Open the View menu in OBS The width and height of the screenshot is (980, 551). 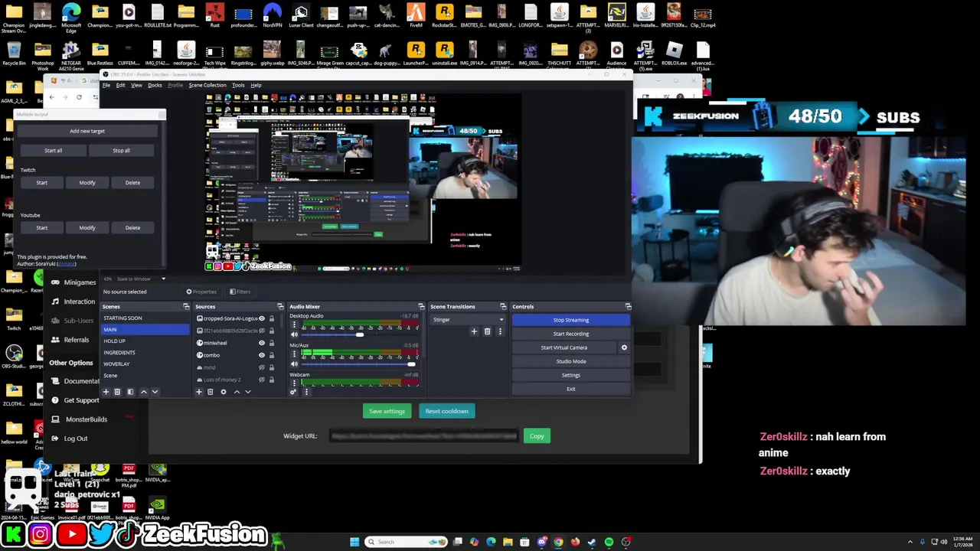point(136,85)
